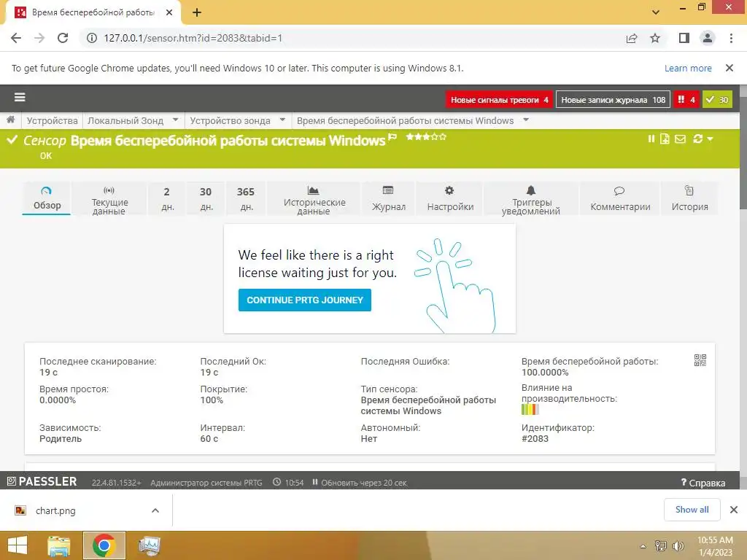Open the История tab
Viewport: 747px width, 560px height.
coord(689,198)
